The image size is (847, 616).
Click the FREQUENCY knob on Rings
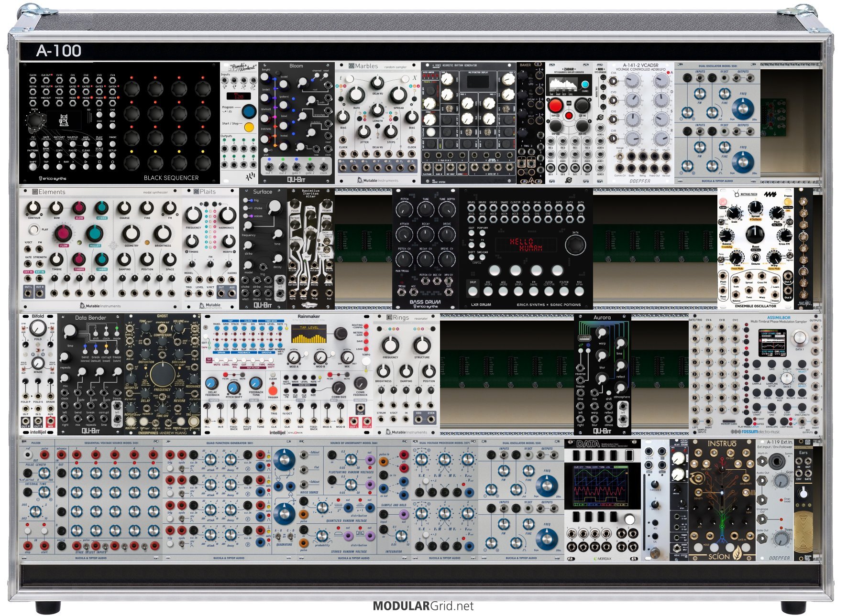(390, 345)
